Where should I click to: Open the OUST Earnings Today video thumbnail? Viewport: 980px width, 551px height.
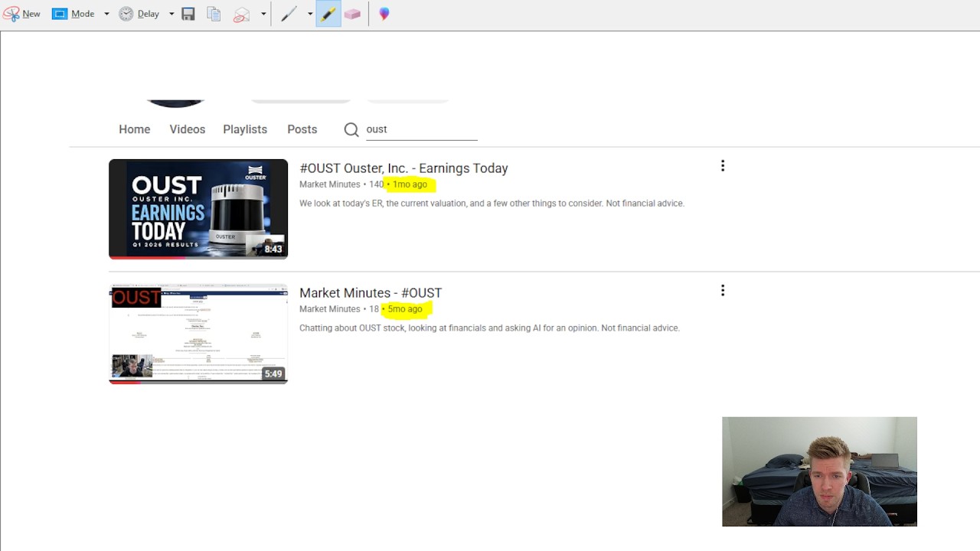pyautogui.click(x=198, y=209)
